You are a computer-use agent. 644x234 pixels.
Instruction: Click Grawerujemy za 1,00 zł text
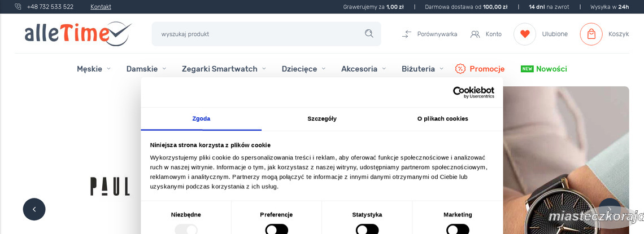[373, 7]
